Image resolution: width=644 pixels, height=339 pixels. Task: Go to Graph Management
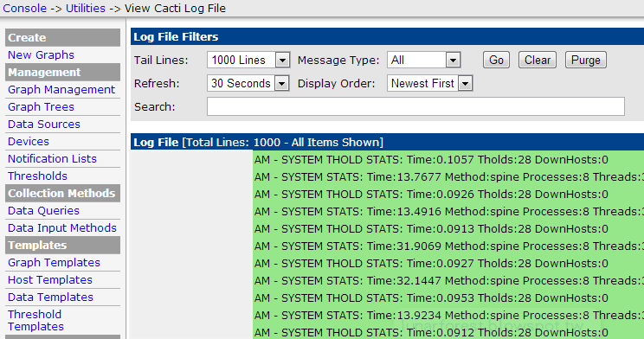click(x=61, y=89)
